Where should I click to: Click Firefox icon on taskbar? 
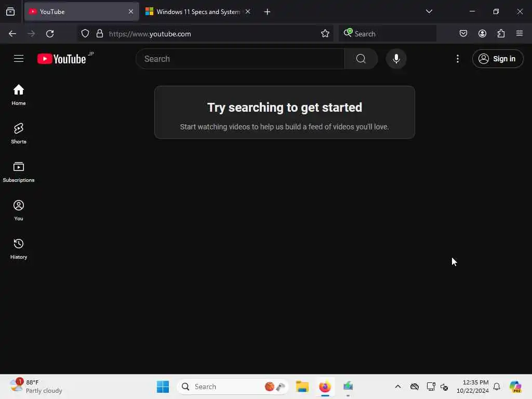(x=325, y=387)
